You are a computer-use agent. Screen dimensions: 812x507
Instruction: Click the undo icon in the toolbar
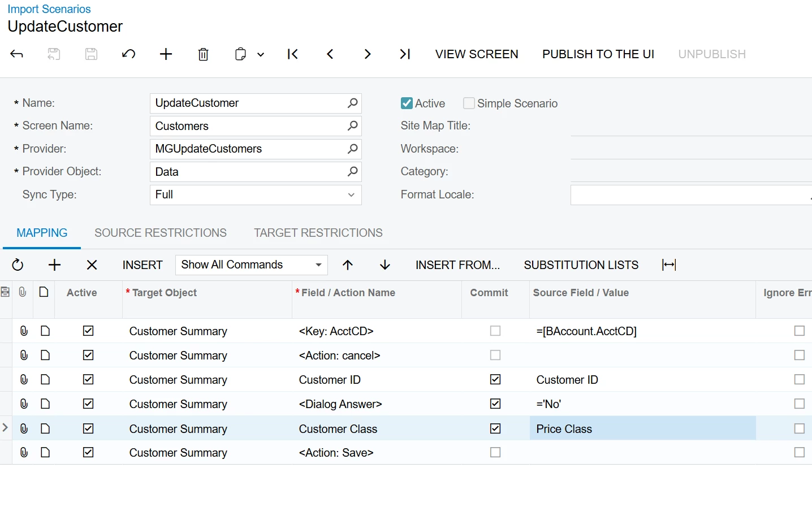point(128,54)
